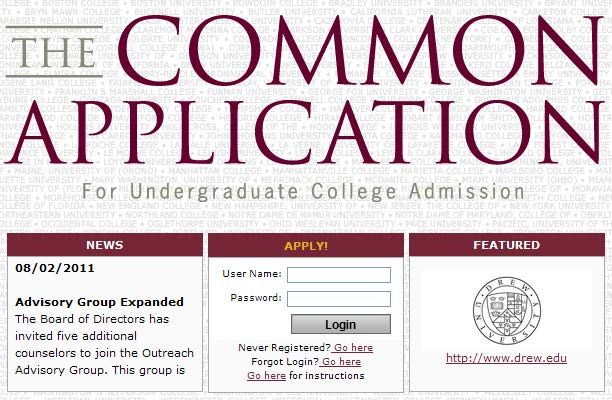Click the Common Application title logo
Viewport: 612px width, 400px height.
click(302, 89)
